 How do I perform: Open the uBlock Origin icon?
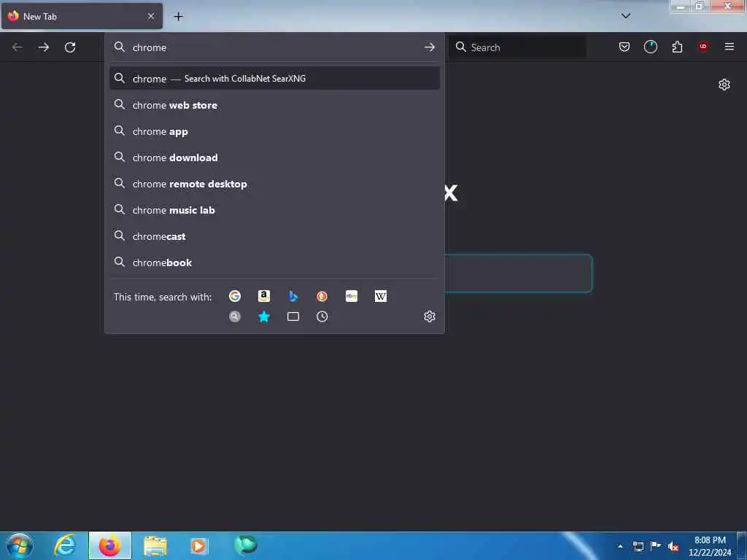click(x=703, y=47)
